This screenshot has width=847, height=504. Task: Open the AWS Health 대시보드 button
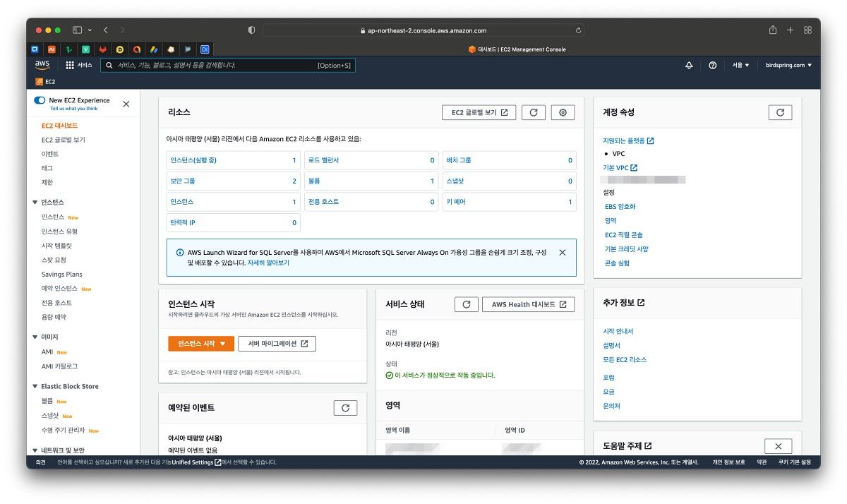(x=528, y=304)
